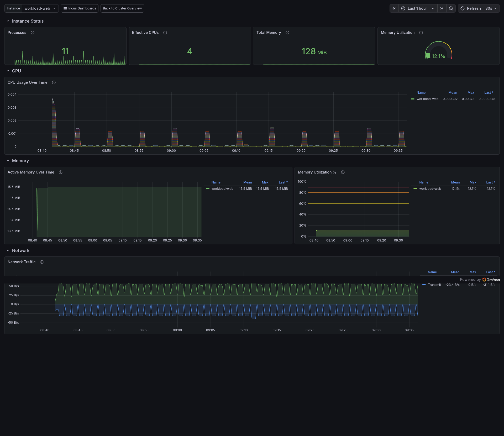Show info for Active Memory Over Time
504x436 pixels.
click(x=61, y=172)
